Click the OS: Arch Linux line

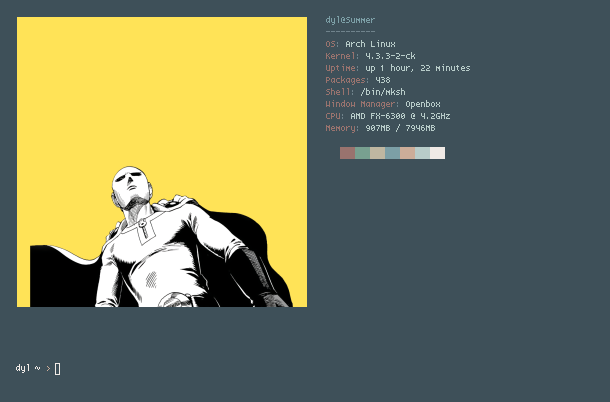360,44
